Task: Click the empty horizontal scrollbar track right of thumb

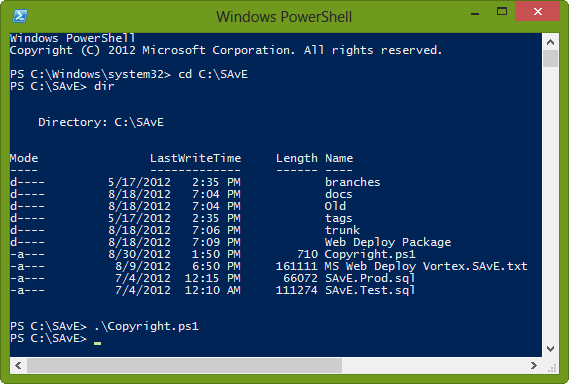Action: (434, 365)
